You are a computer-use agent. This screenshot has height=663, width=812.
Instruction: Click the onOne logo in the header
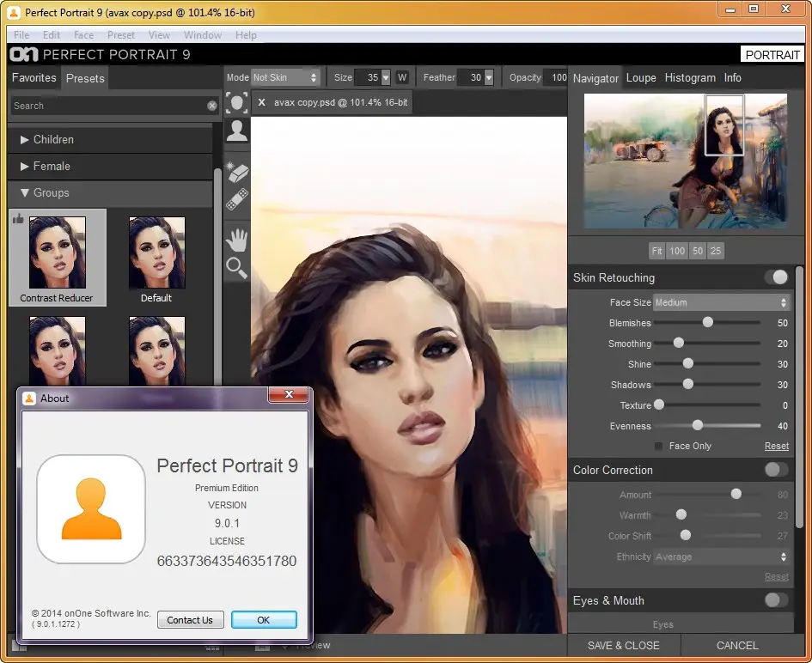(24, 54)
